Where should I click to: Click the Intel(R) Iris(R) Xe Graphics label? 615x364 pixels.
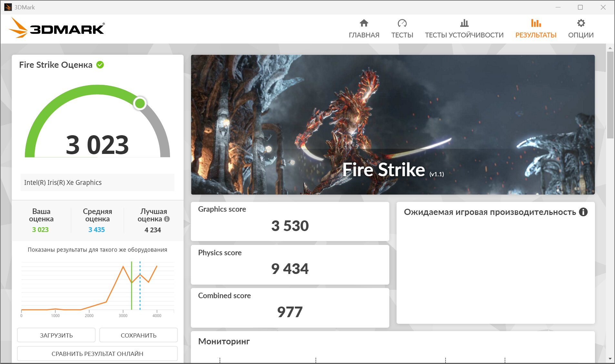coord(63,183)
